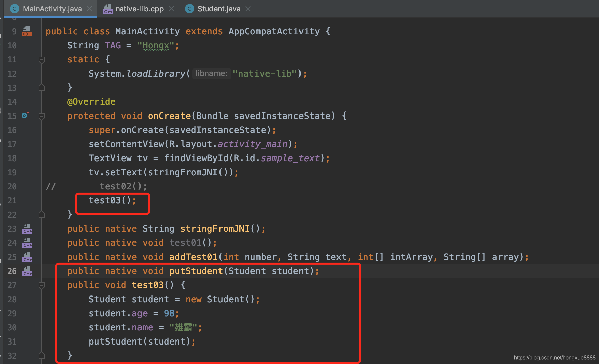Close the Student.java tab
The width and height of the screenshot is (599, 364).
coord(248,9)
